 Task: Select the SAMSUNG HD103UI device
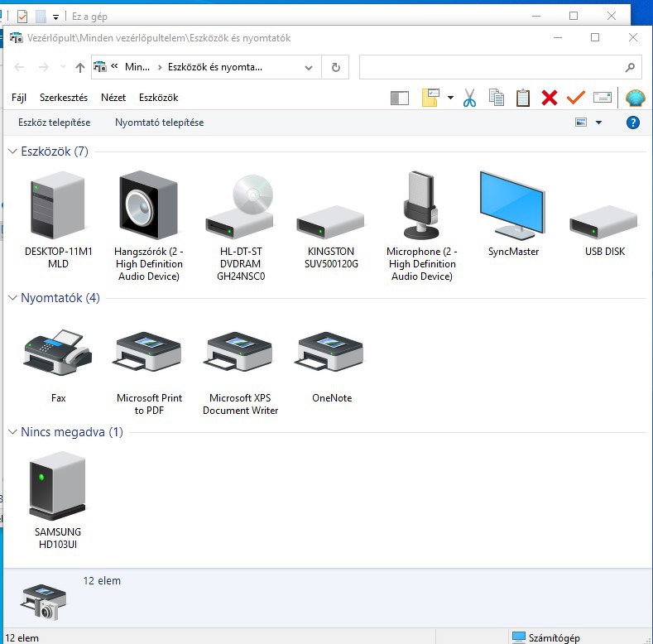coord(58,500)
